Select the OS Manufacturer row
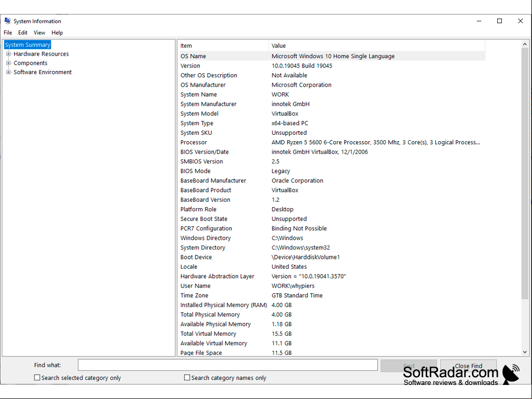Screen dimensions: 532x399 [333, 85]
